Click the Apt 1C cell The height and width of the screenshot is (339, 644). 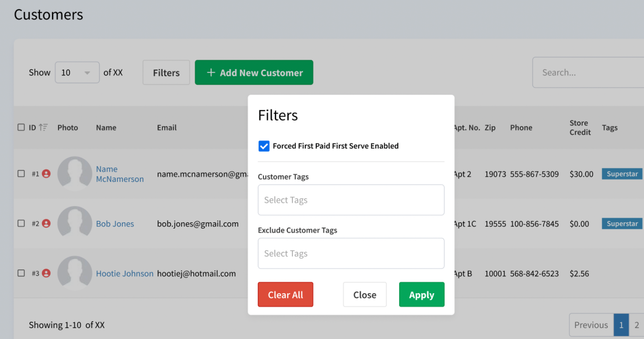[465, 224]
